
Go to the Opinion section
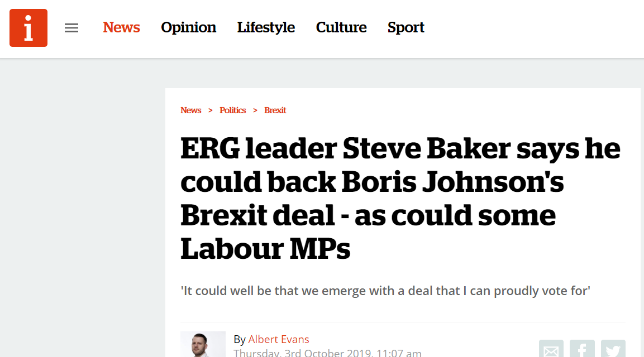[188, 27]
